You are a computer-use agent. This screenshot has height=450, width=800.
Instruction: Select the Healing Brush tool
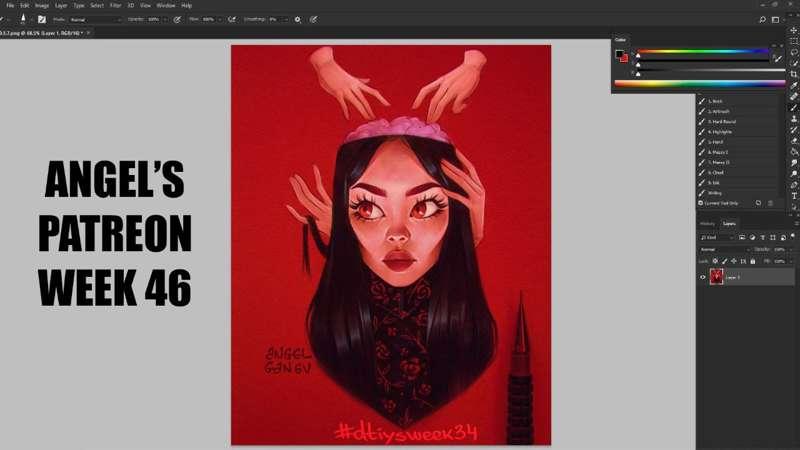pyautogui.click(x=793, y=96)
